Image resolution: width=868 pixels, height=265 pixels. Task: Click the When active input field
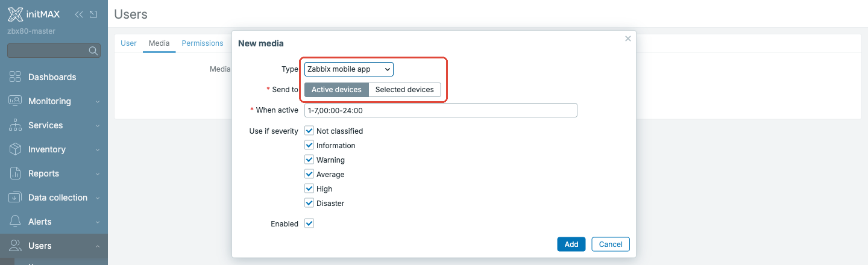441,110
